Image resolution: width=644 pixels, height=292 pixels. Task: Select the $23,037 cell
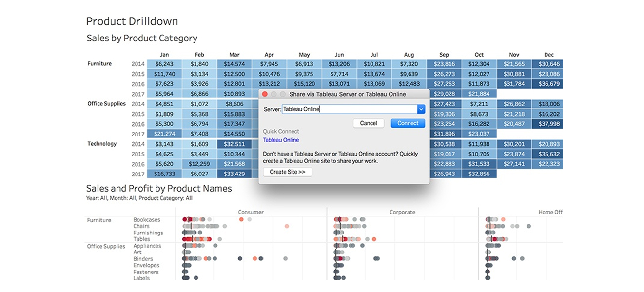479,134
